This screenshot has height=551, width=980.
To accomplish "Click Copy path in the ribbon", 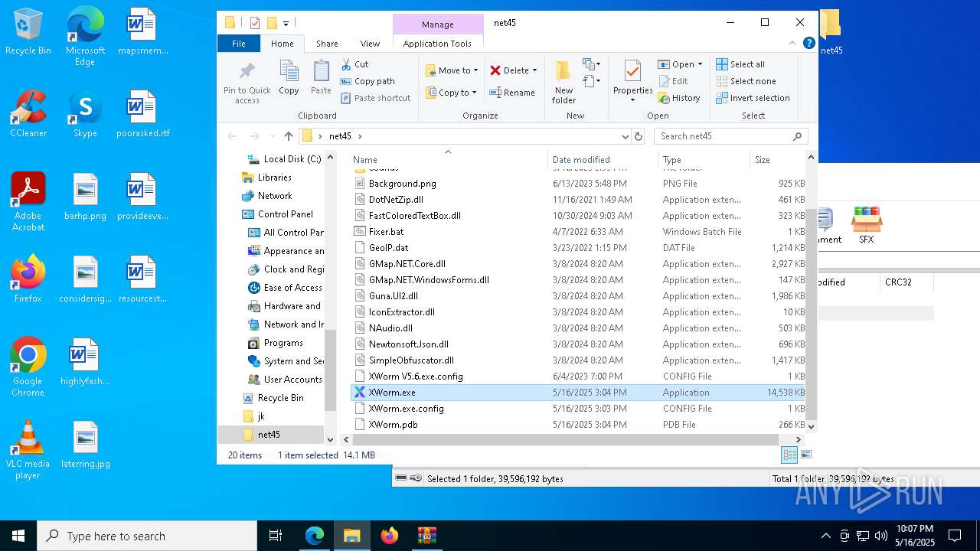I will pos(367,81).
